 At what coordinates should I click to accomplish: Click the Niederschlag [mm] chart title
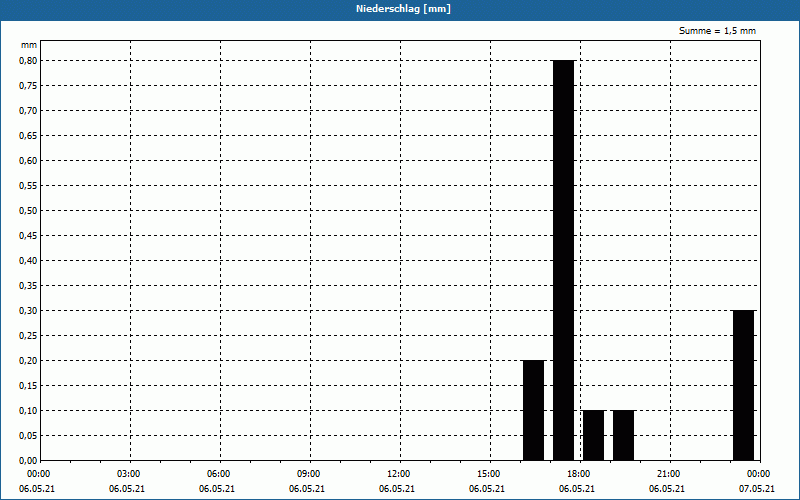point(403,9)
